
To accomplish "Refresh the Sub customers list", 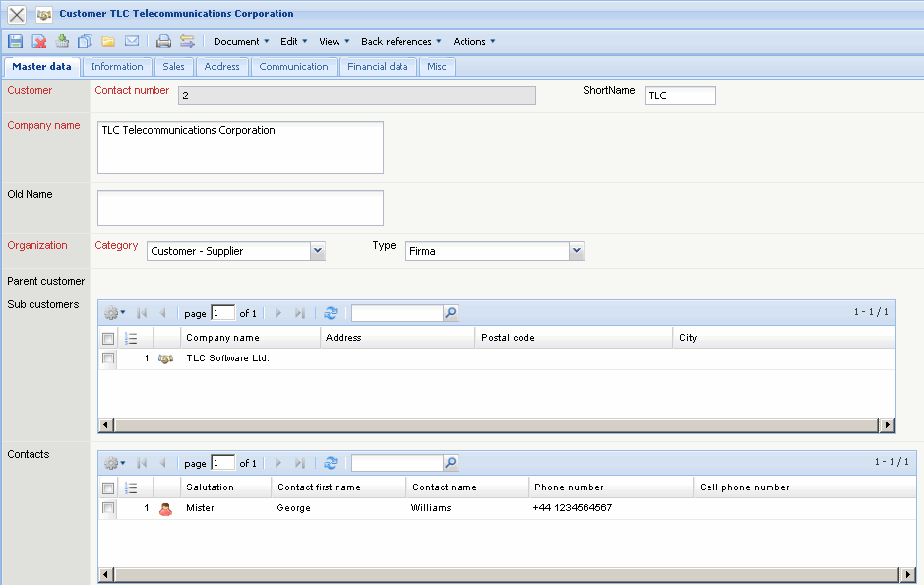I will tap(331, 313).
